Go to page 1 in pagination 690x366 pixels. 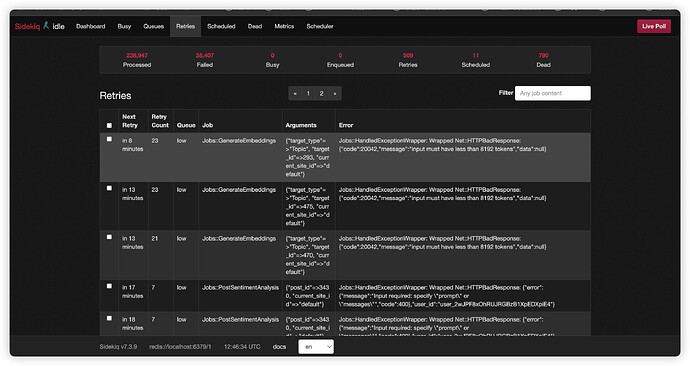308,94
